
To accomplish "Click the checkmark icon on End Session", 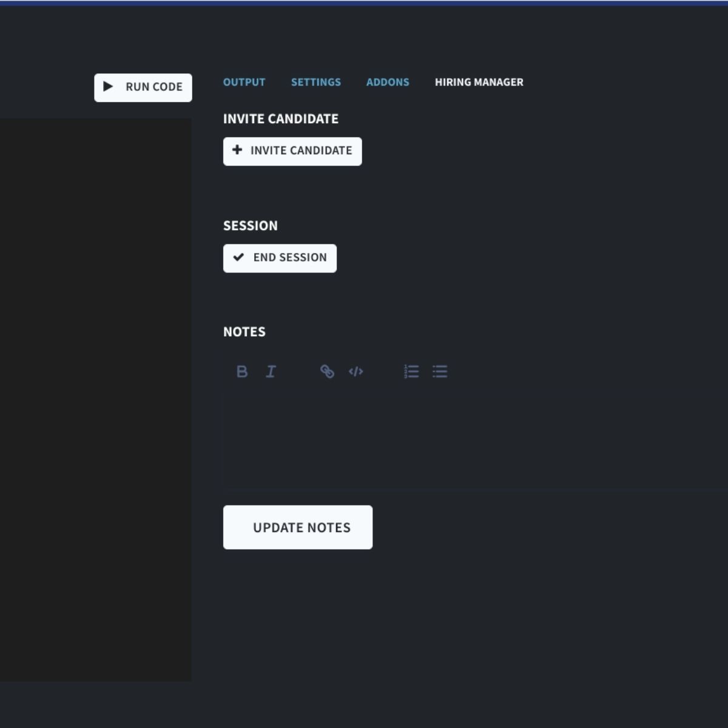I will [x=239, y=257].
